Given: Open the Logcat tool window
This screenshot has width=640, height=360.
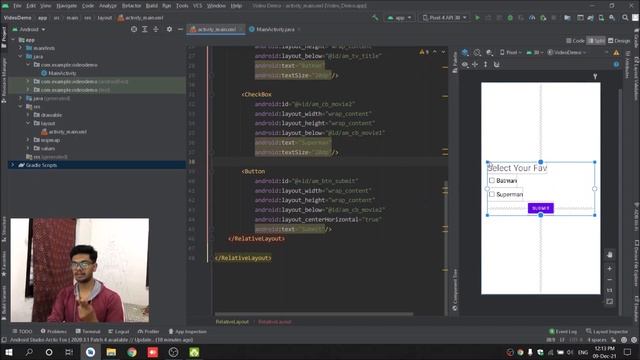Looking at the screenshot, I should coord(119,331).
